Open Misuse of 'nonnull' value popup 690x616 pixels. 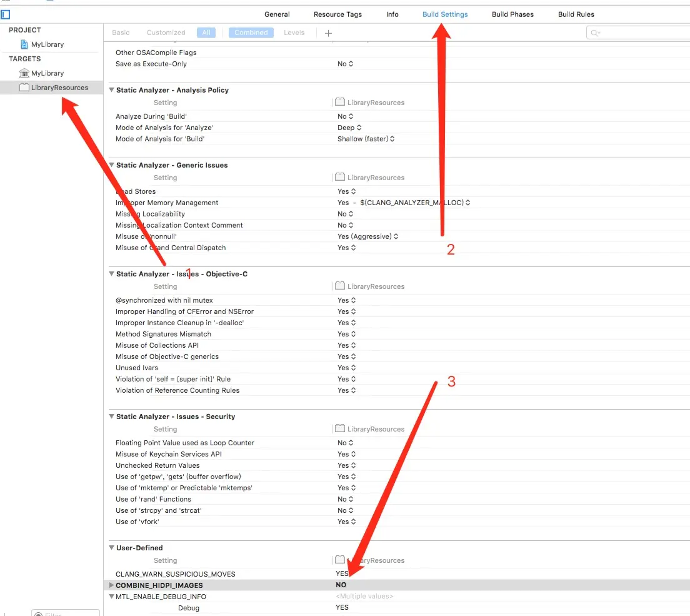(367, 236)
